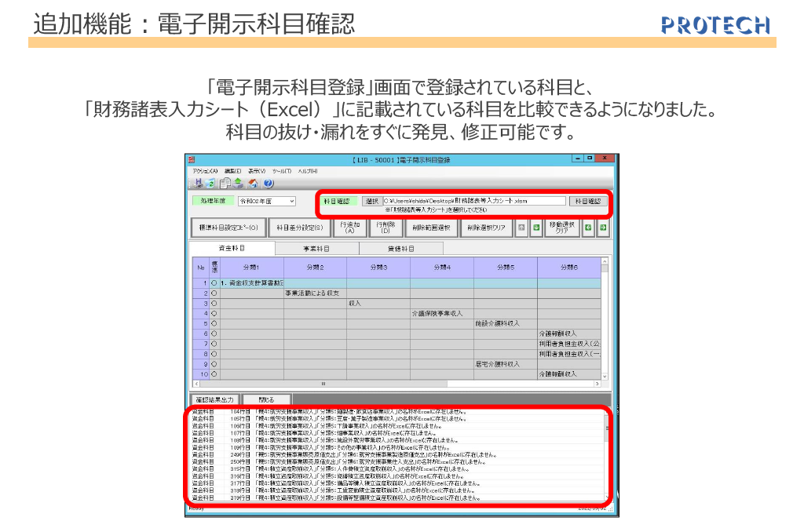Switch to the 貸借科目 tab

(400, 248)
